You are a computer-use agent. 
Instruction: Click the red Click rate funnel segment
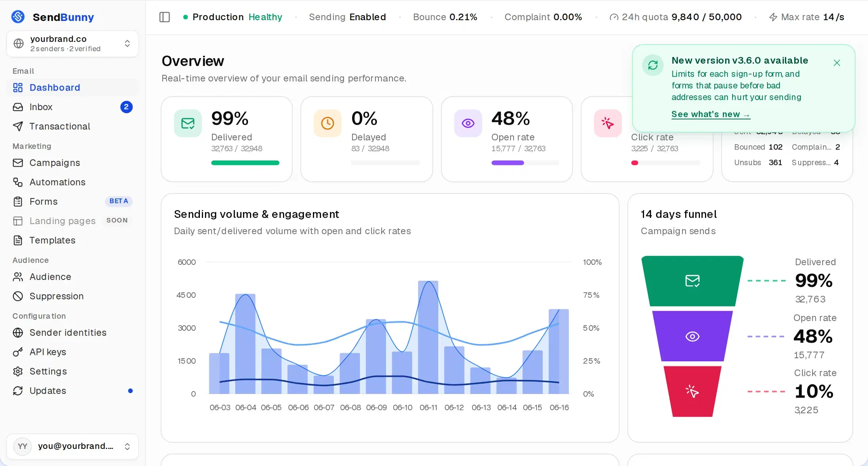coord(693,391)
